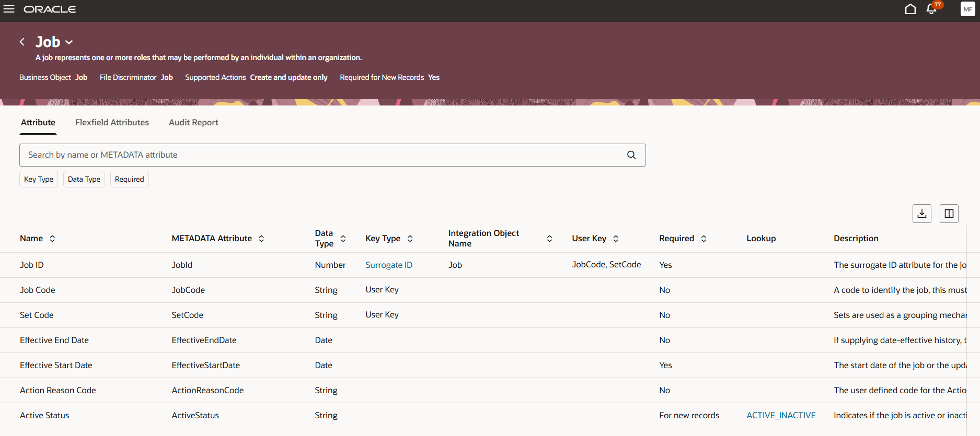Viewport: 980px width, 436px height.
Task: Sort by METADATA Attribute column
Action: 261,239
